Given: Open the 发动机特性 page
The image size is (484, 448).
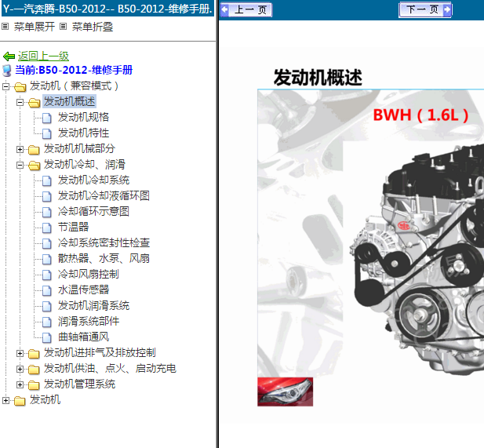Looking at the screenshot, I should (x=83, y=133).
